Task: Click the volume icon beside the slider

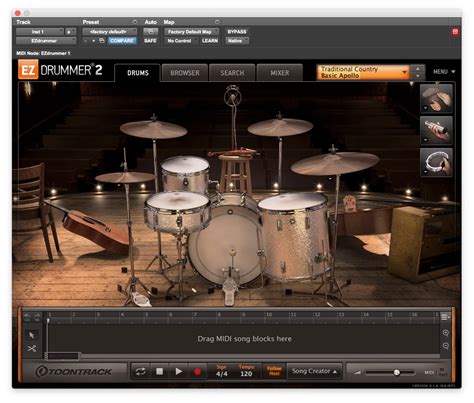Action: [357, 372]
